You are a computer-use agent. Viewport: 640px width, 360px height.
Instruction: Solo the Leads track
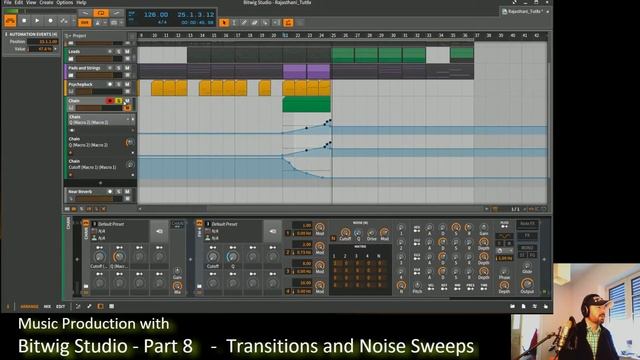point(118,52)
